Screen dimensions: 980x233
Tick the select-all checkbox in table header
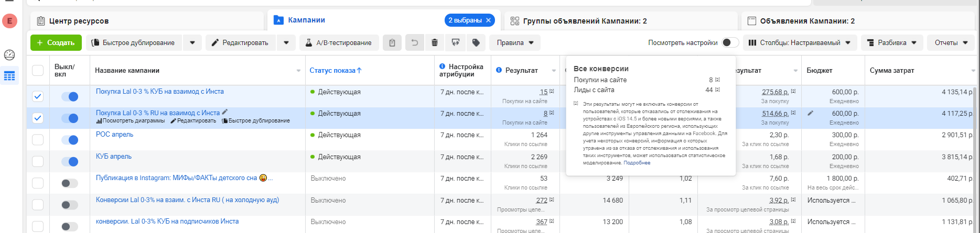(x=38, y=71)
